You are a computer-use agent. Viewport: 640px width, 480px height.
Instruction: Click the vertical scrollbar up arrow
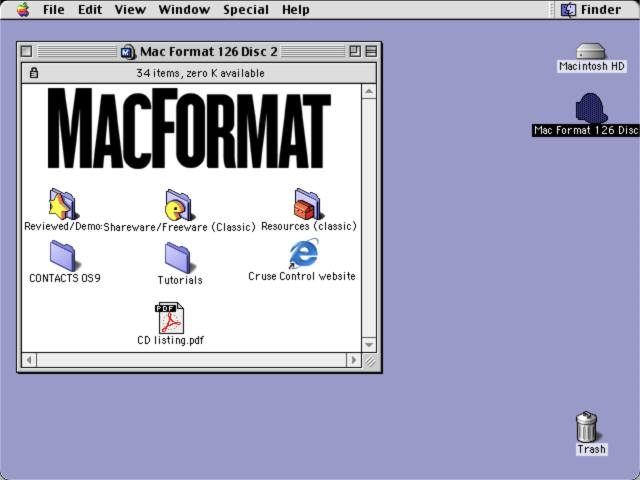[x=369, y=91]
